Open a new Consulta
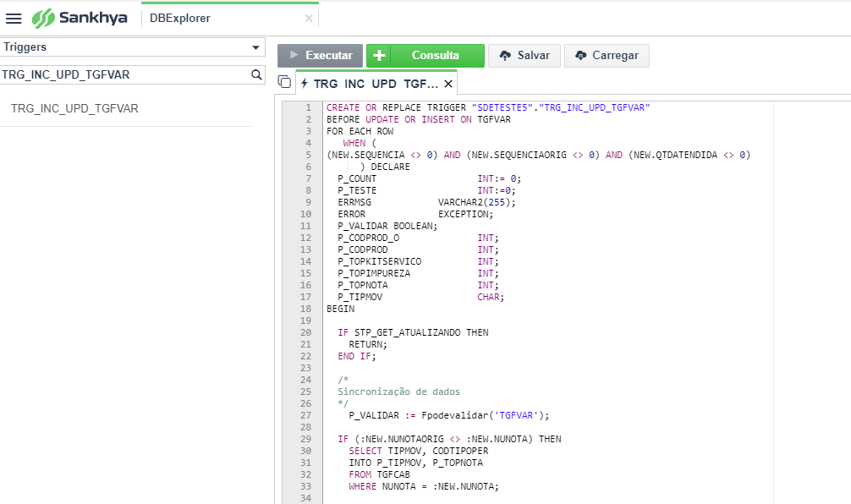The height and width of the screenshot is (504, 851). [436, 55]
